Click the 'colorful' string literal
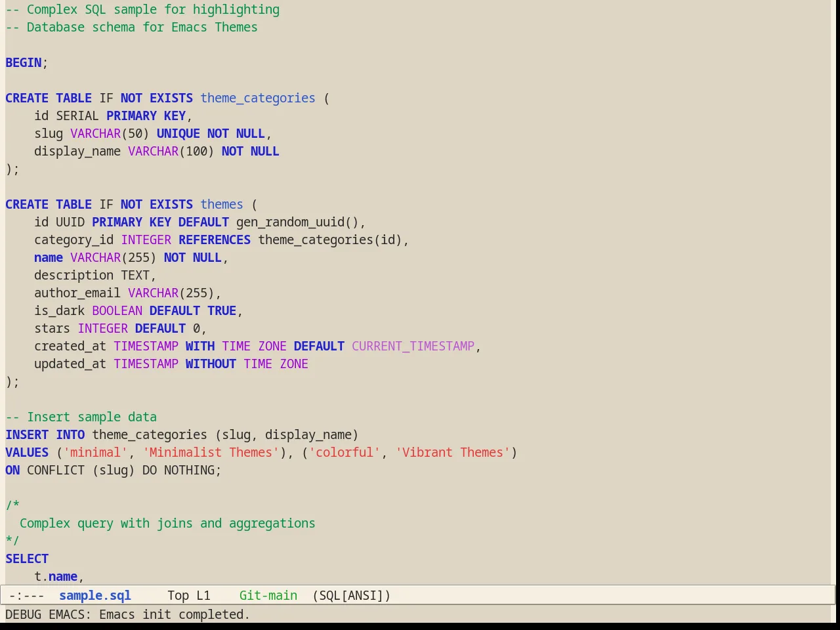The width and height of the screenshot is (840, 630). [345, 452]
